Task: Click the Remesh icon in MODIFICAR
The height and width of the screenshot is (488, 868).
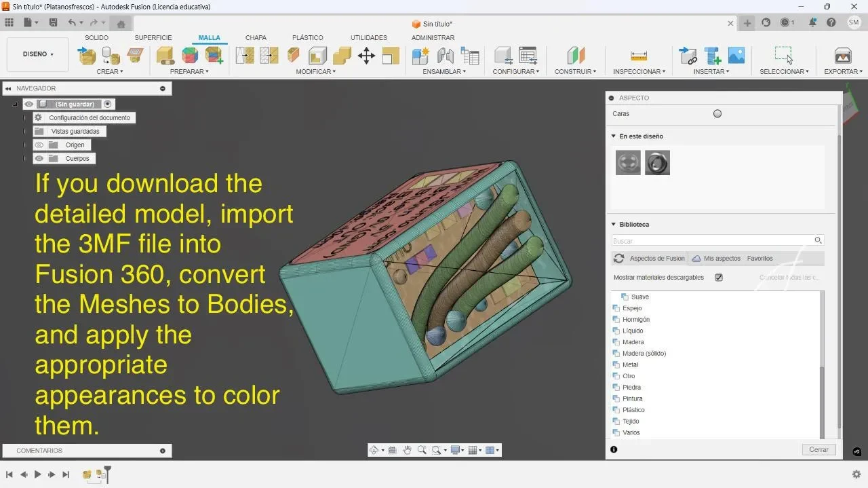Action: point(244,56)
